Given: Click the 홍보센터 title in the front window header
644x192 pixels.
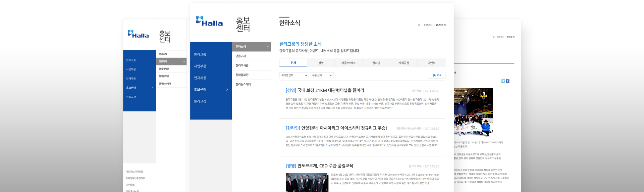Looking at the screenshot, I should (x=243, y=24).
